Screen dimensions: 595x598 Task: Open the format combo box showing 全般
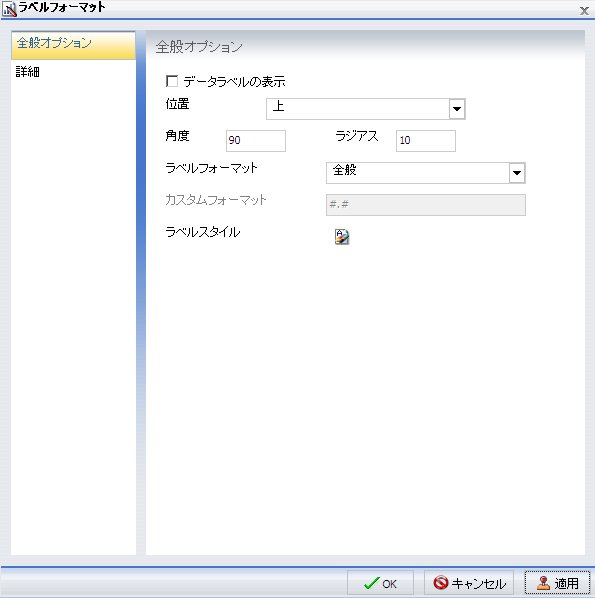click(426, 173)
